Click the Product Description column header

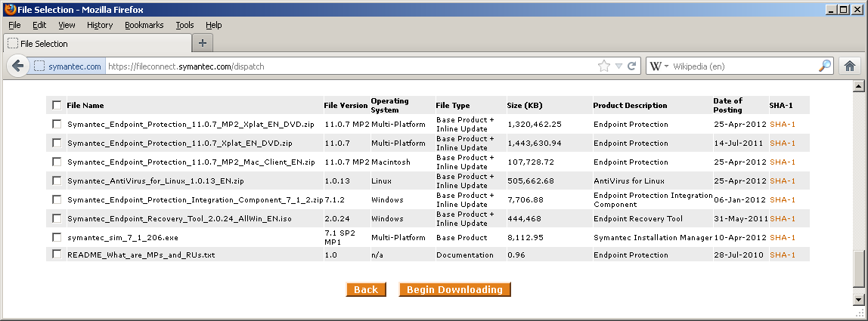pos(630,106)
